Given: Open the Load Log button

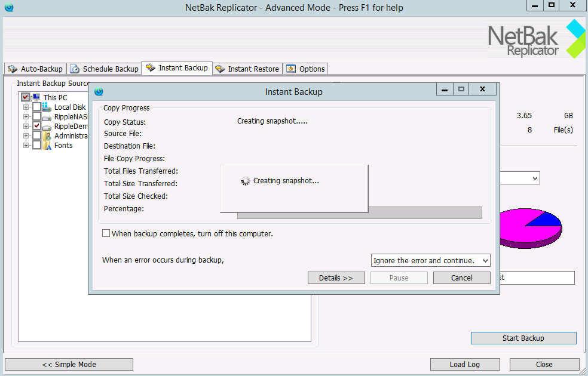Looking at the screenshot, I should coord(465,365).
